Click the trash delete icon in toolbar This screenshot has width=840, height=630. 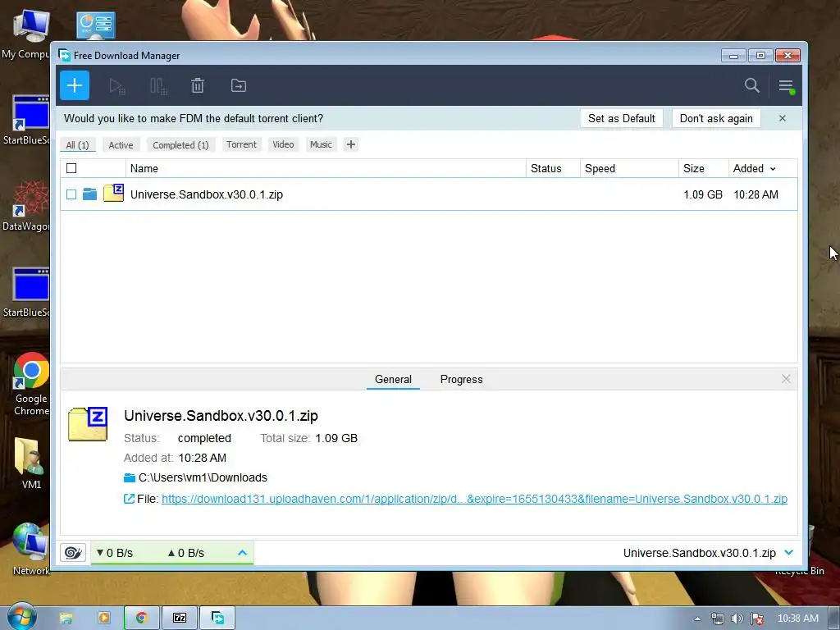click(x=198, y=85)
